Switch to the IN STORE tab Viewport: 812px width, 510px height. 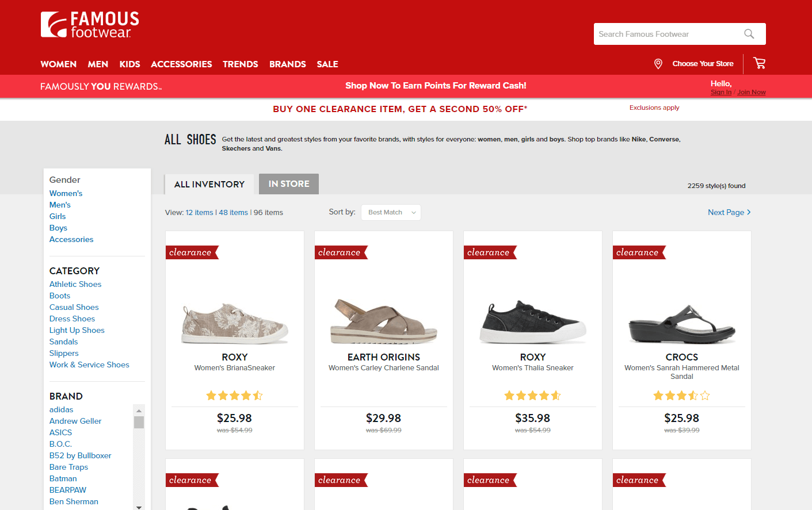289,184
